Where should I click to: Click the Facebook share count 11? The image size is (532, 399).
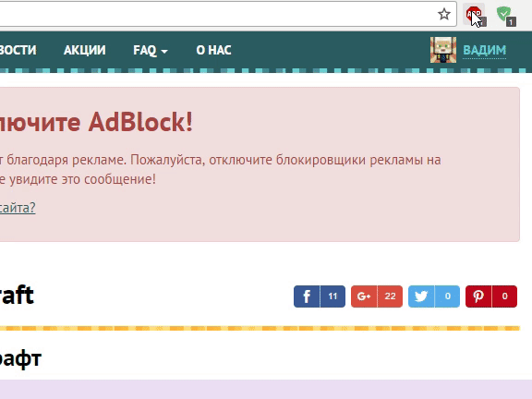(332, 296)
